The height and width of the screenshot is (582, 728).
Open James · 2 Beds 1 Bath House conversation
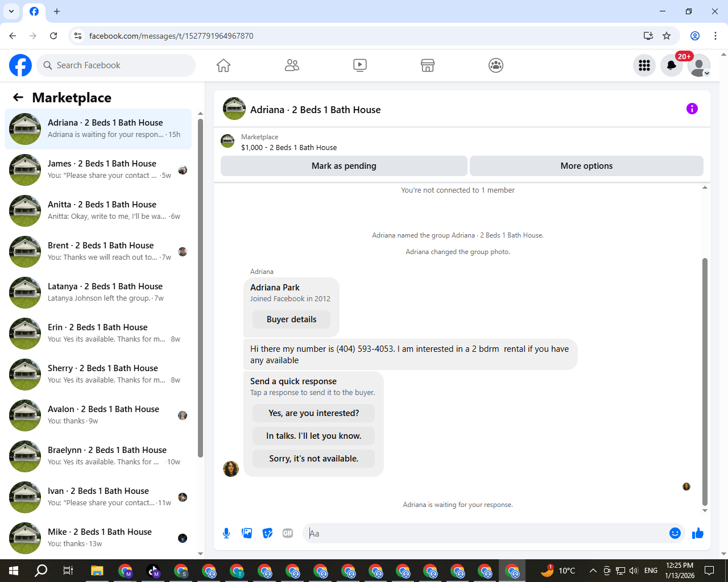click(98, 170)
